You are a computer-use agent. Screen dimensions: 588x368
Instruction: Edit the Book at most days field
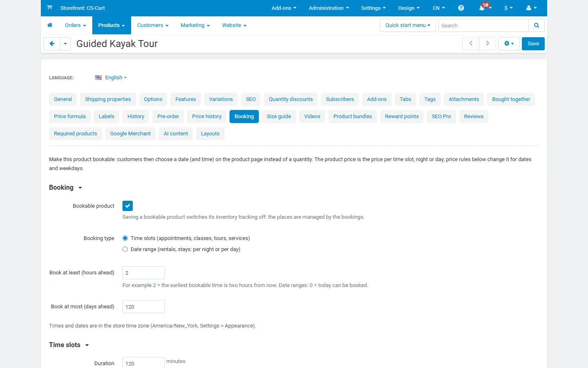point(144,307)
